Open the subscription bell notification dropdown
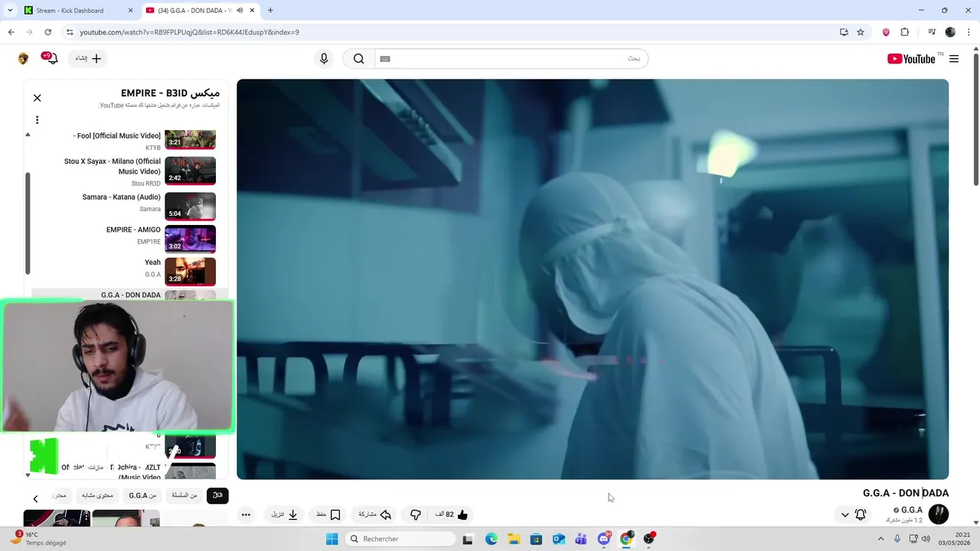Screen dimensions: 980x551 853,515
